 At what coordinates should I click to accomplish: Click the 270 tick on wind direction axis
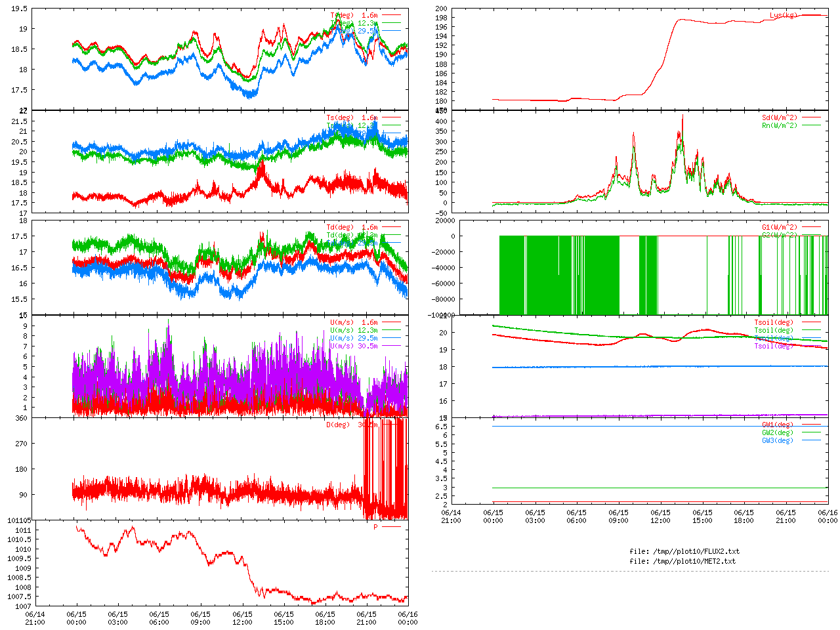pyautogui.click(x=22, y=444)
